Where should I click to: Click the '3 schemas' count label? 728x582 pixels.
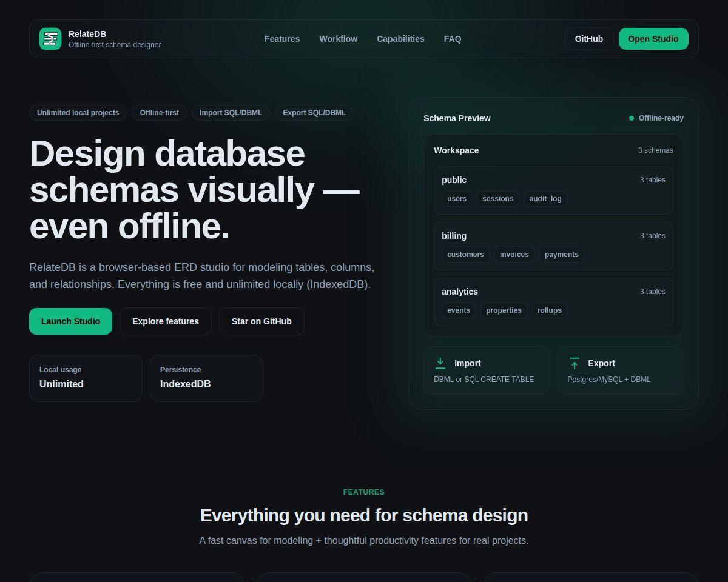[656, 150]
